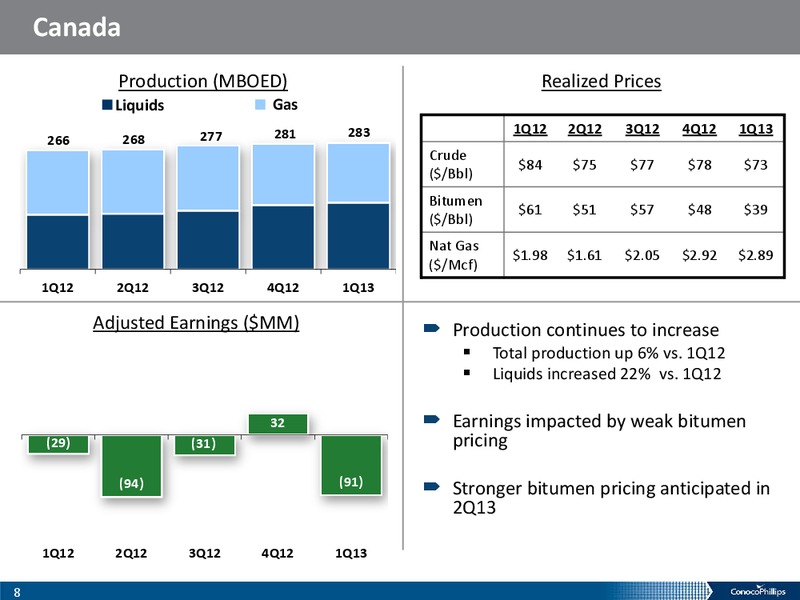Click the 1Q12 light gas bar segment
This screenshot has width=800, height=600.
pos(58,183)
